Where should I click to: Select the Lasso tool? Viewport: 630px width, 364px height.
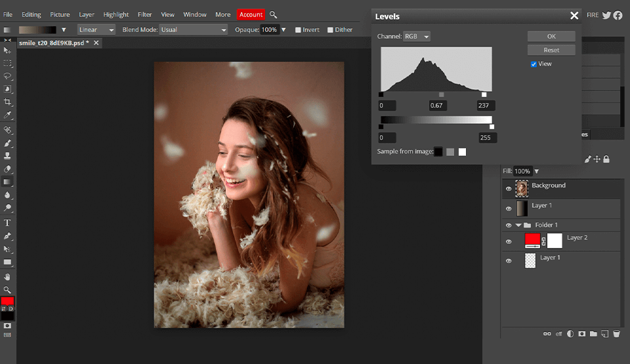[x=8, y=76]
